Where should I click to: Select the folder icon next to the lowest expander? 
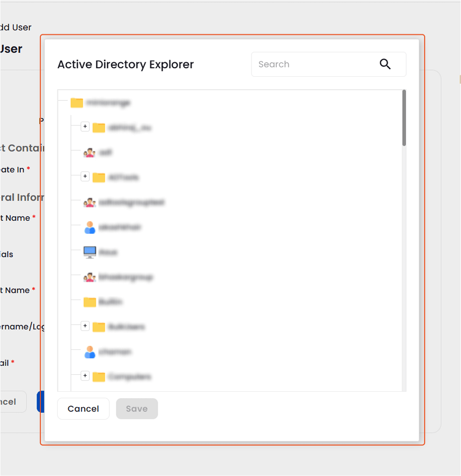(x=98, y=376)
